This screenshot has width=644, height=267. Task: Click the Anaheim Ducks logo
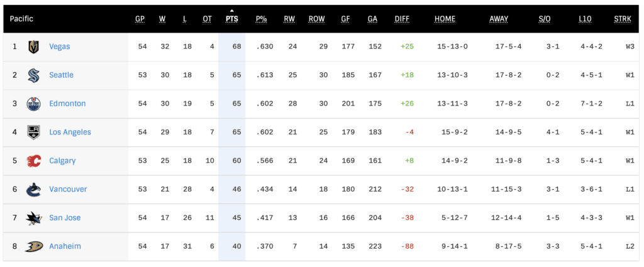pos(33,246)
